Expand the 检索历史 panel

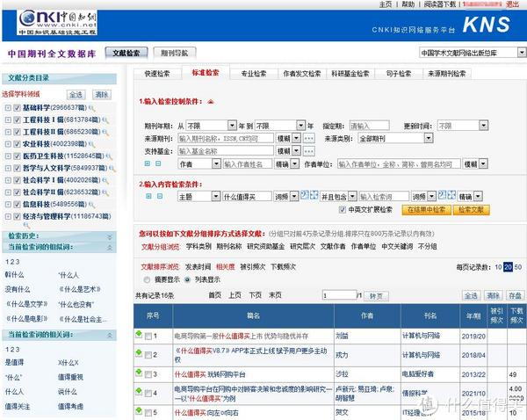110,237
